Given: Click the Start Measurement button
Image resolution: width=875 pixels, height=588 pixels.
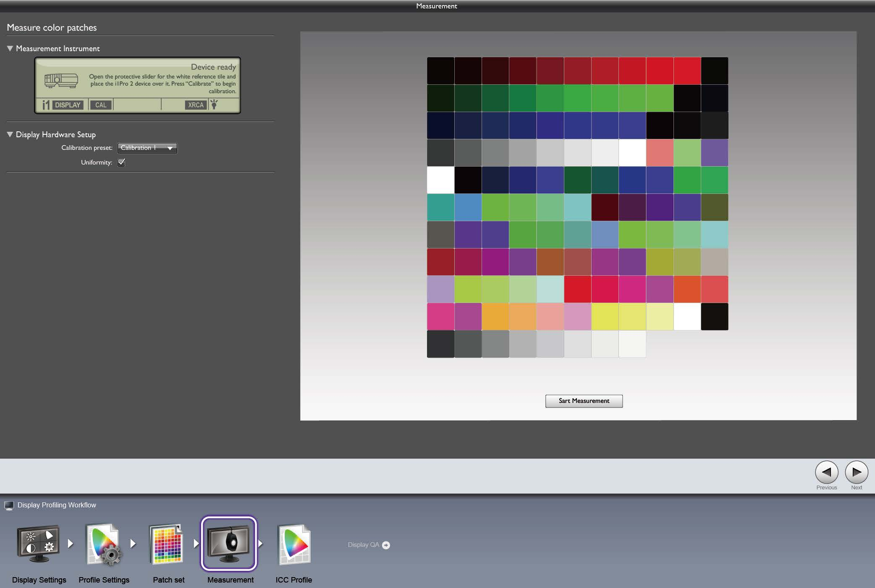Looking at the screenshot, I should pyautogui.click(x=584, y=400).
